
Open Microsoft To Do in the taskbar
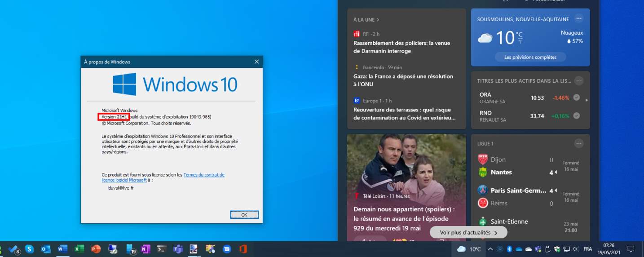point(13,249)
